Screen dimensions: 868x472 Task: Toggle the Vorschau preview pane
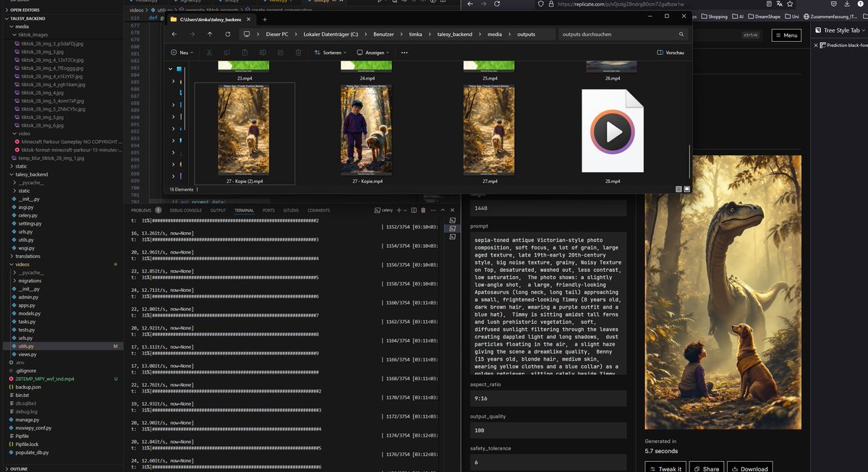click(x=671, y=53)
